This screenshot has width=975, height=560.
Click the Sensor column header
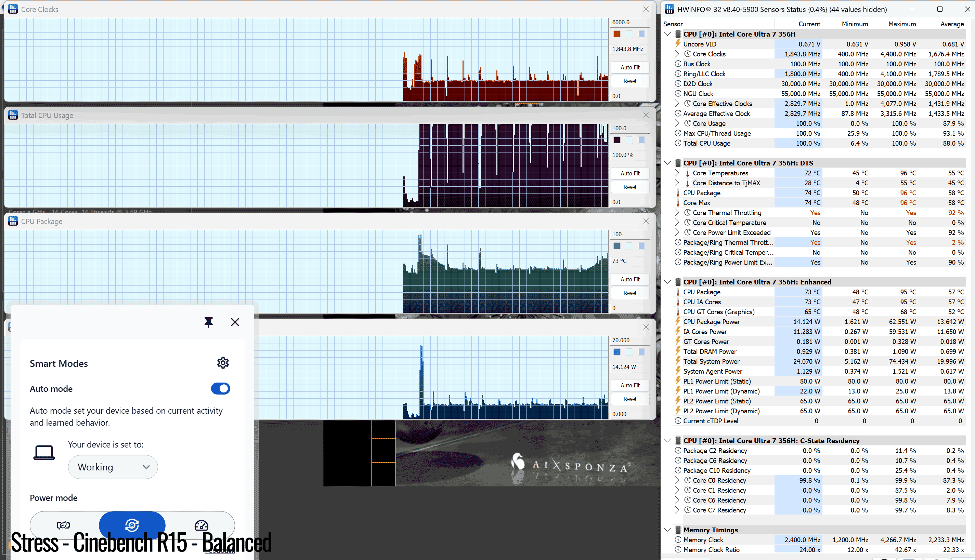pyautogui.click(x=718, y=24)
